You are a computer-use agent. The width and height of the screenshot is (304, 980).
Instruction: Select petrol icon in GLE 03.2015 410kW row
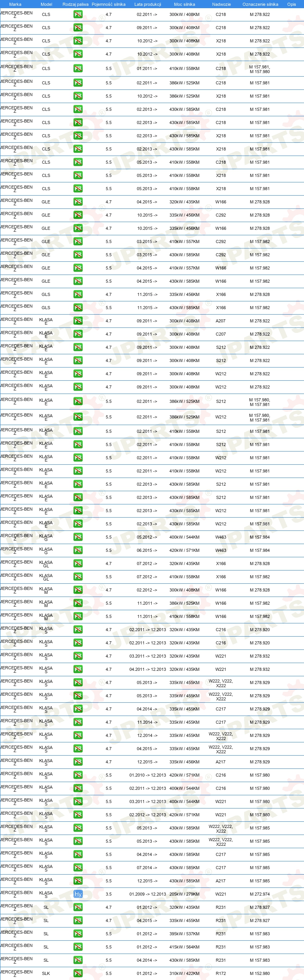pyautogui.click(x=78, y=241)
